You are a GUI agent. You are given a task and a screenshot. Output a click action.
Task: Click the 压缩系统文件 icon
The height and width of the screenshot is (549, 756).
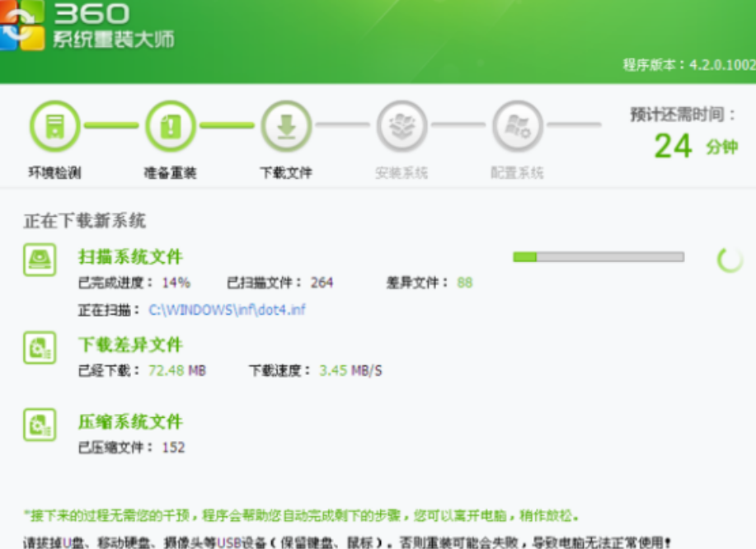[x=40, y=425]
